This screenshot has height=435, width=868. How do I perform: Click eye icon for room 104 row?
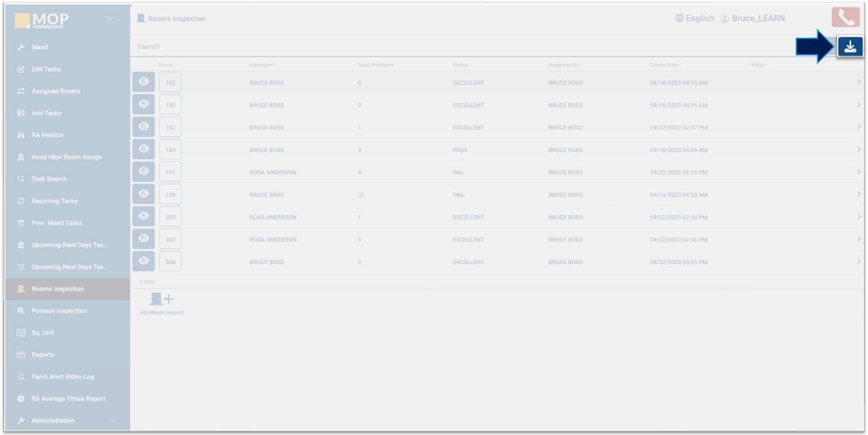[x=144, y=149]
